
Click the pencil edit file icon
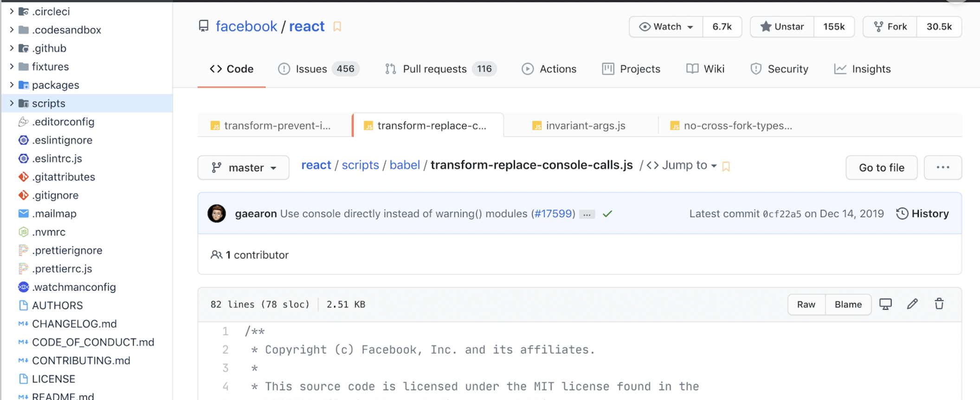click(x=912, y=304)
